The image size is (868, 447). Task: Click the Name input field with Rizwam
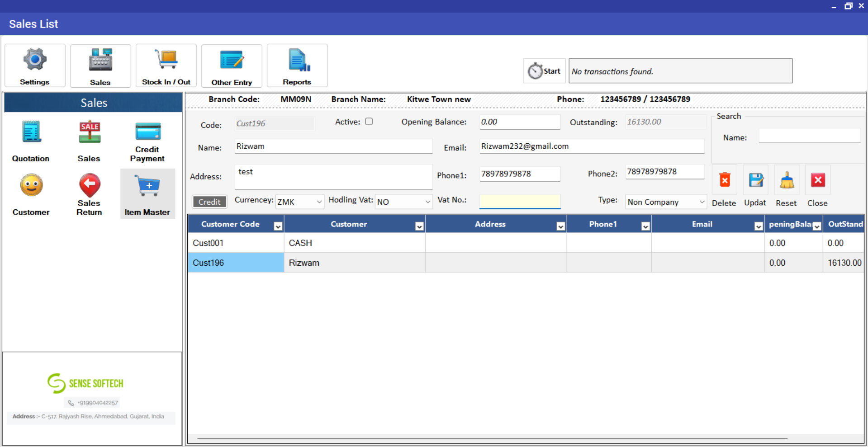(x=333, y=146)
